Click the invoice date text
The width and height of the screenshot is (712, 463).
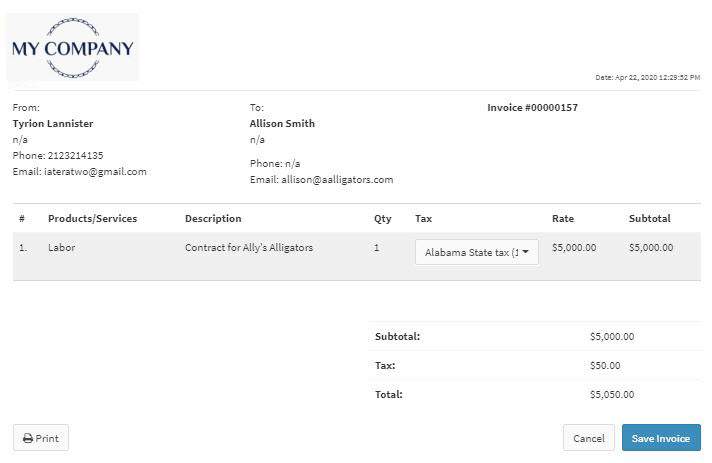(x=648, y=78)
